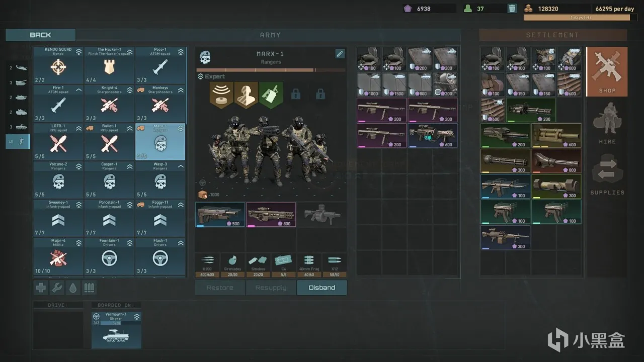This screenshot has width=644, height=362.
Task: Click the Restore button
Action: (x=220, y=288)
